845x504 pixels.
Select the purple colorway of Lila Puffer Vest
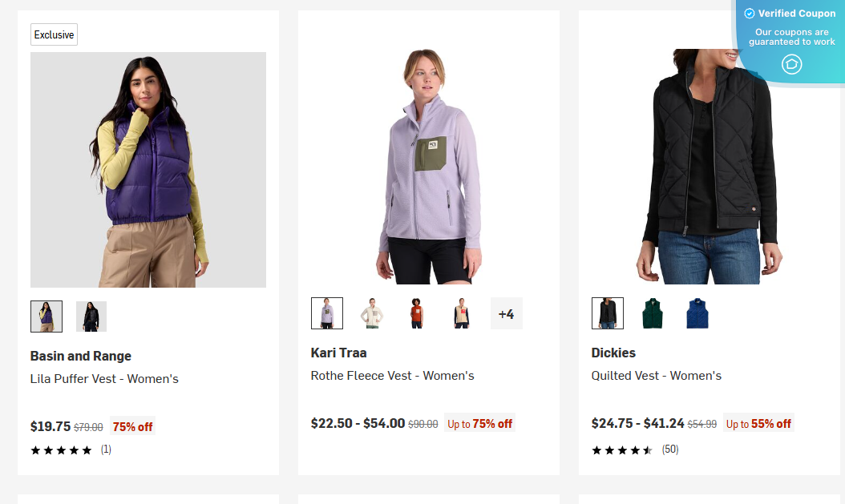[46, 316]
